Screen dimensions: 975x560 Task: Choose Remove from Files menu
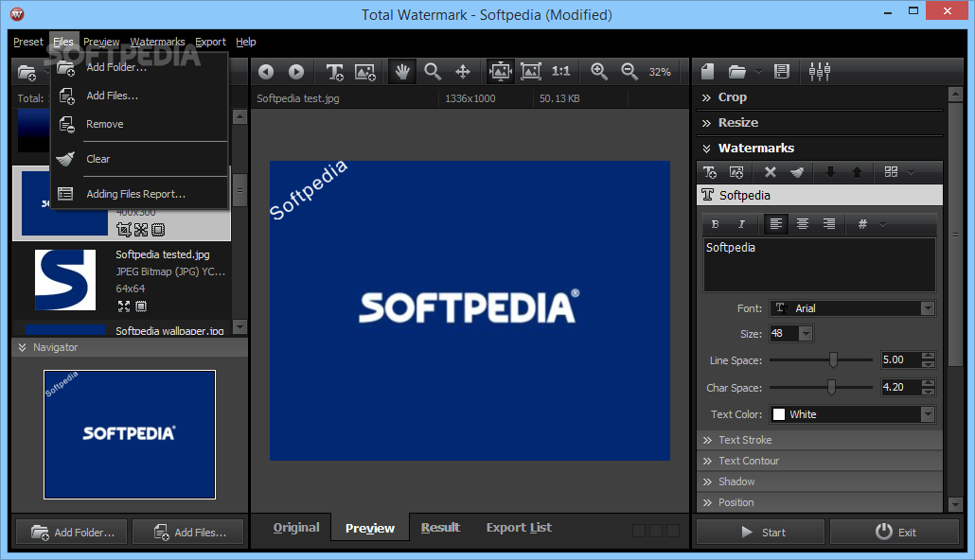coord(139,124)
